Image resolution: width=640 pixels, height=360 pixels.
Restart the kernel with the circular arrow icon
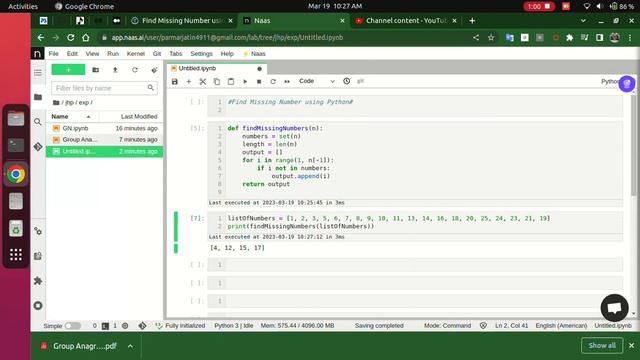click(x=273, y=82)
